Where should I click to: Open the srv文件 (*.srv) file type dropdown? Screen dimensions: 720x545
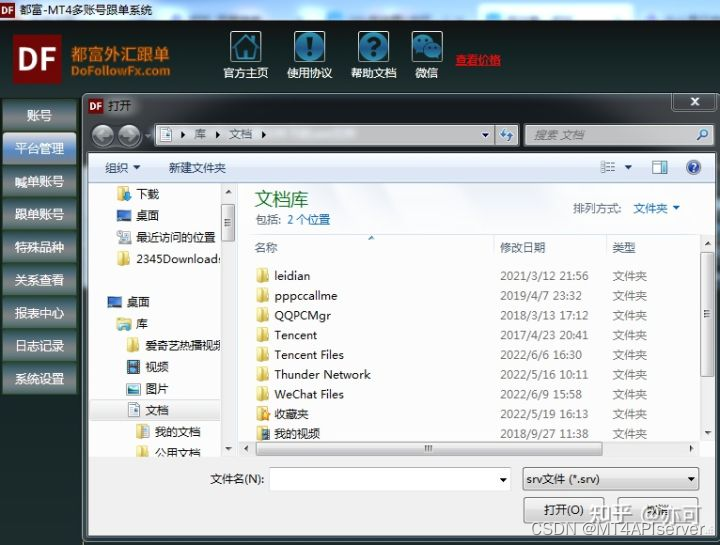click(x=611, y=479)
